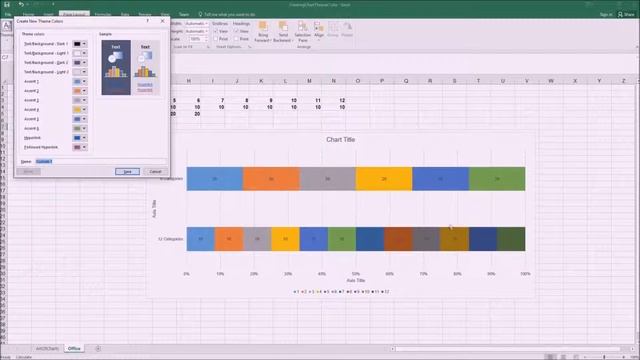Toggle Gridlines View checkbox

point(216,31)
